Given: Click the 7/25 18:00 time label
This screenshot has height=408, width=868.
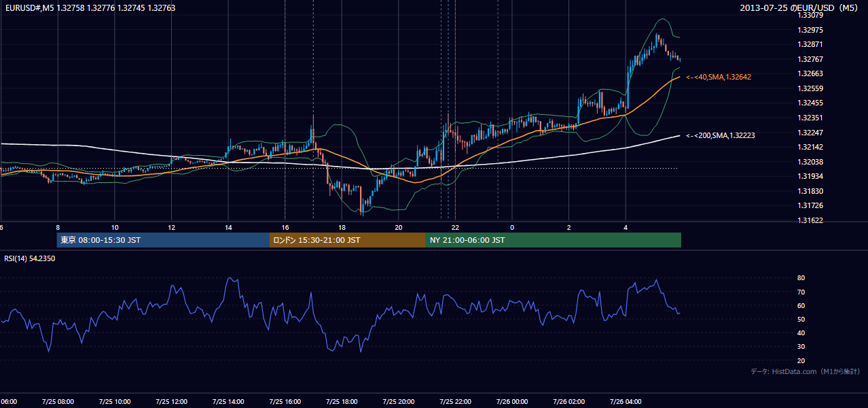Looking at the screenshot, I should click(342, 402).
